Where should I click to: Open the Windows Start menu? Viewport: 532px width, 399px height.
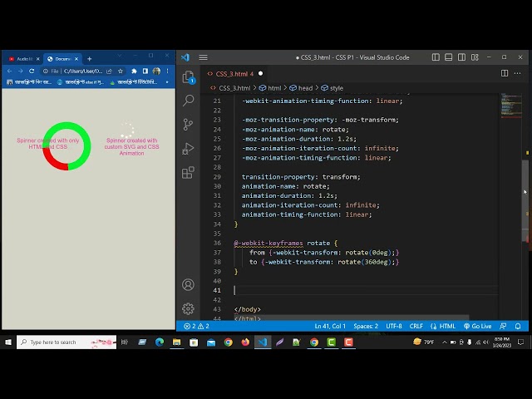[8, 342]
